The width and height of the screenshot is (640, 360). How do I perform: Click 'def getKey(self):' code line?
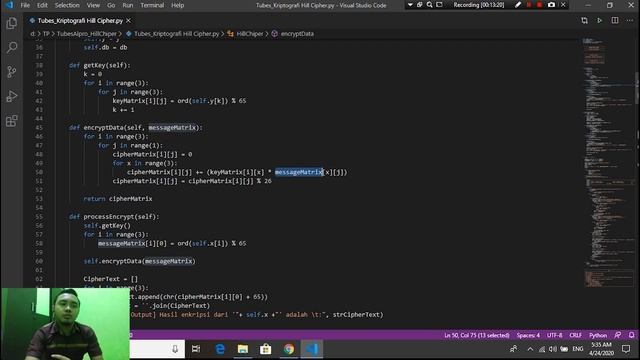click(100, 65)
